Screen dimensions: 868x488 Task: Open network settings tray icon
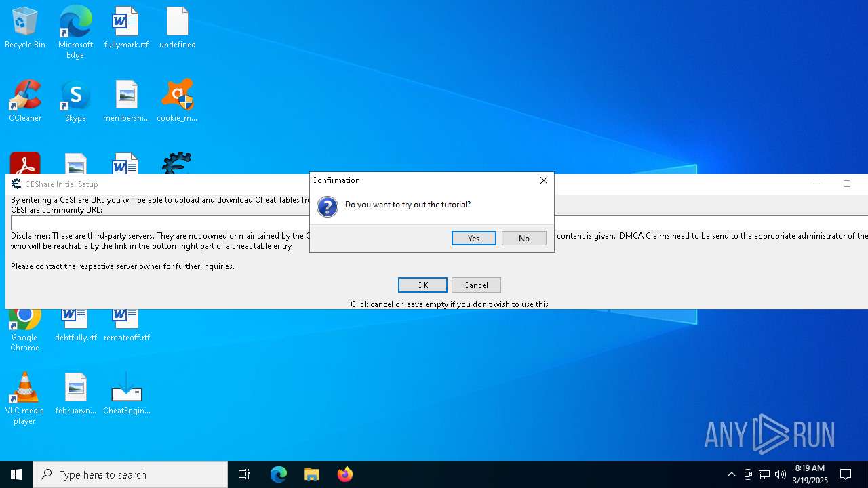point(764,474)
